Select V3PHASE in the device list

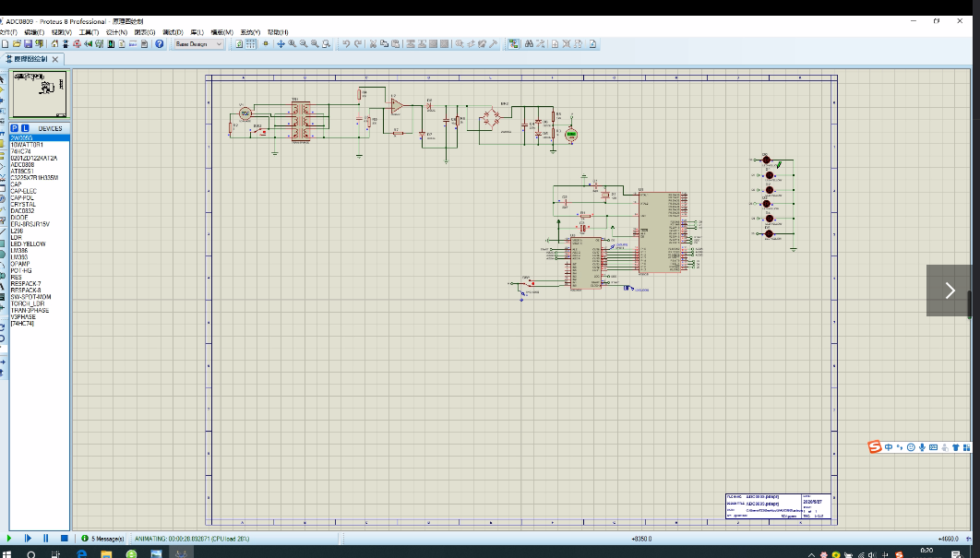coord(40,316)
